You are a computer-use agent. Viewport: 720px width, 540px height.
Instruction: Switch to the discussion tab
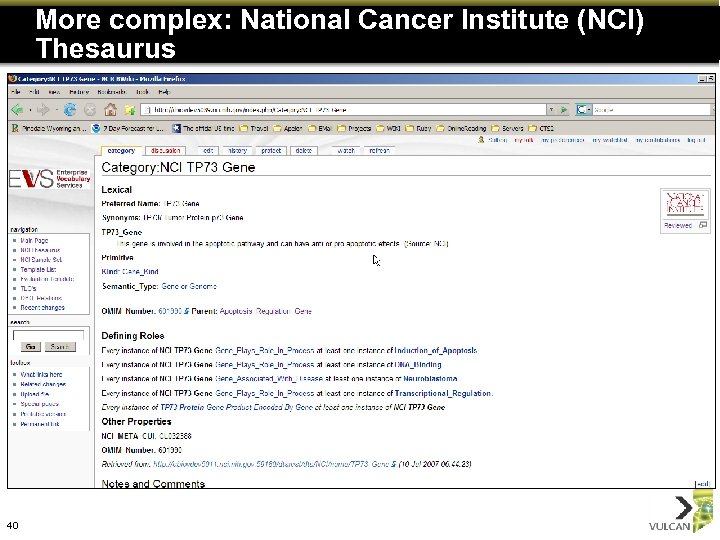[165, 151]
